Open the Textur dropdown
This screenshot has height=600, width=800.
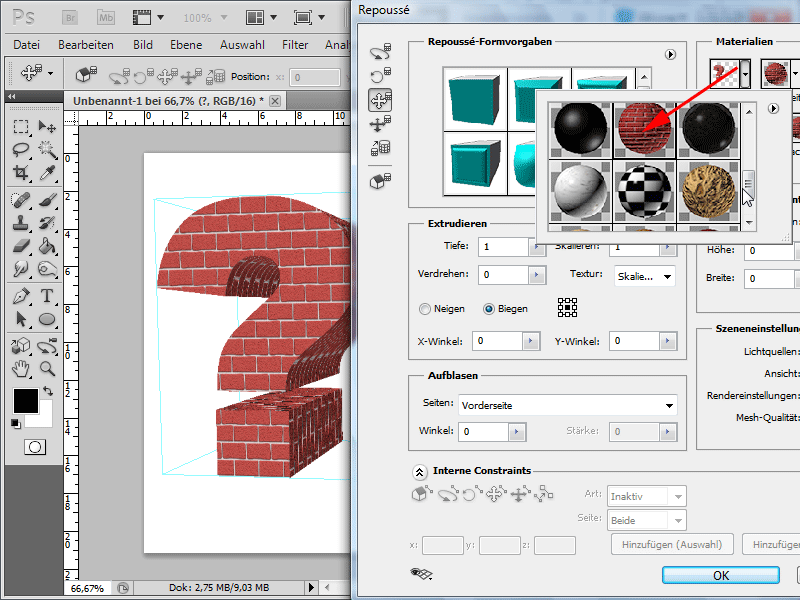pos(645,277)
